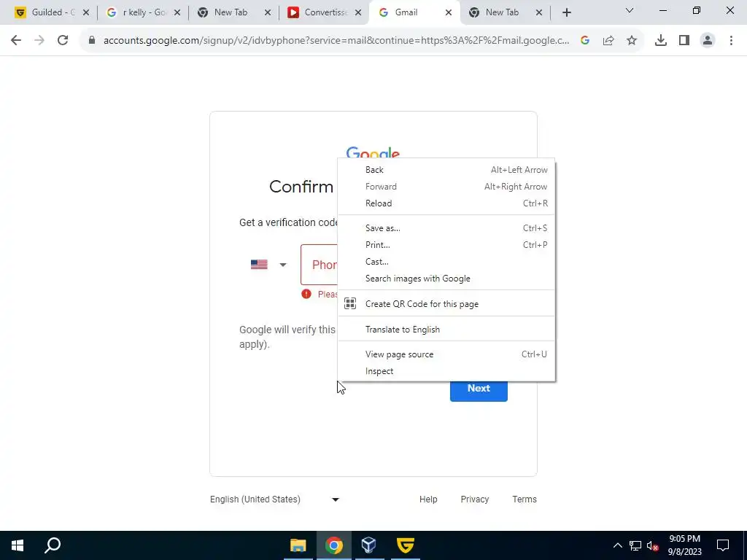Click the Phone number input field
This screenshot has height=560, width=747.
(320, 265)
